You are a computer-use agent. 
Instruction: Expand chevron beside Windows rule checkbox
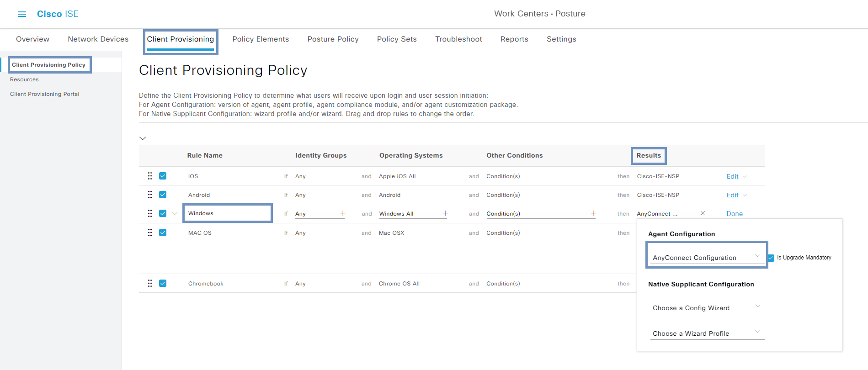pos(175,213)
